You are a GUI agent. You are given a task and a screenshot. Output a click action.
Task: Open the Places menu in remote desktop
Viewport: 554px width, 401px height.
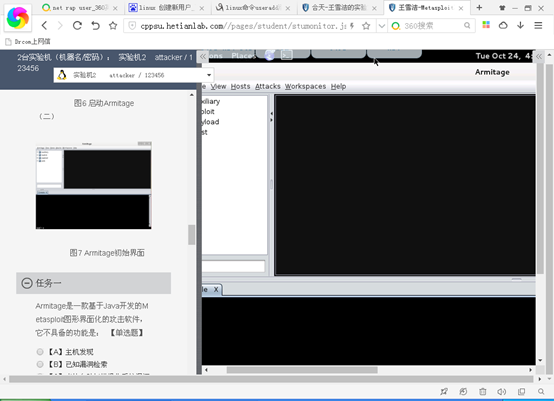tap(243, 56)
